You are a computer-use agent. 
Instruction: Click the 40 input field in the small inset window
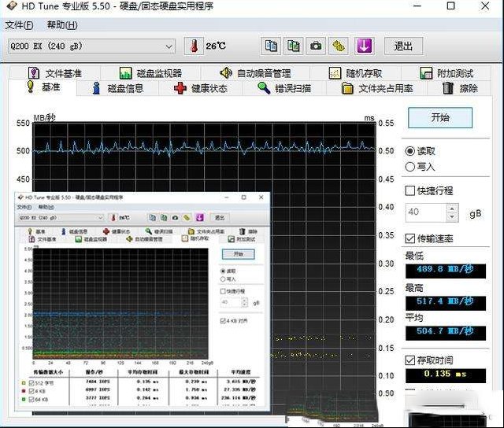231,302
